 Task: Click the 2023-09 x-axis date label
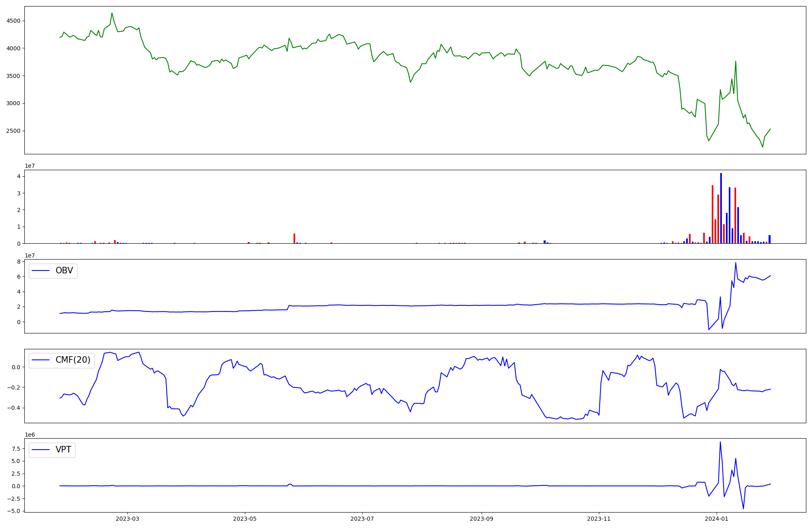482,519
